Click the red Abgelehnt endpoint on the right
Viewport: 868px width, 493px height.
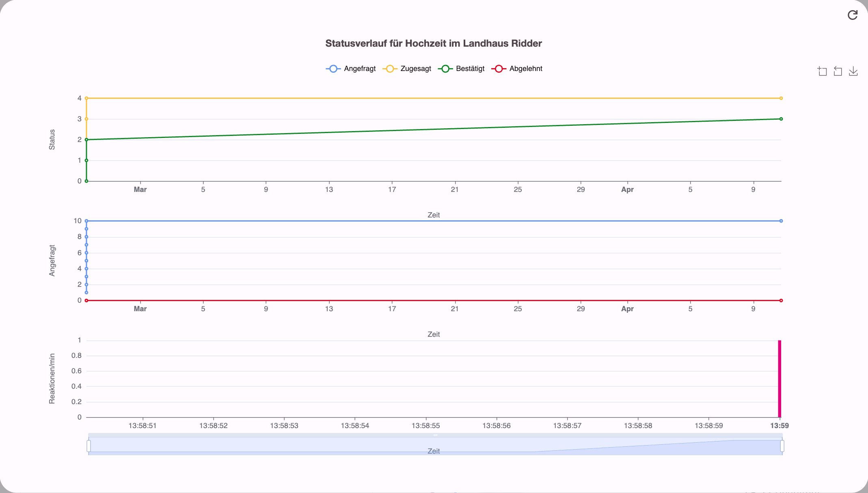(781, 301)
